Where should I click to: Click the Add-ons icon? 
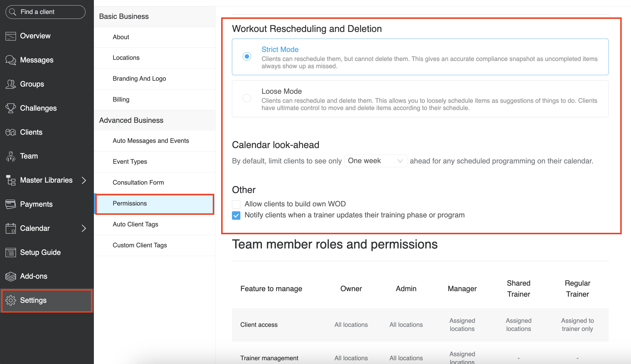(x=11, y=276)
